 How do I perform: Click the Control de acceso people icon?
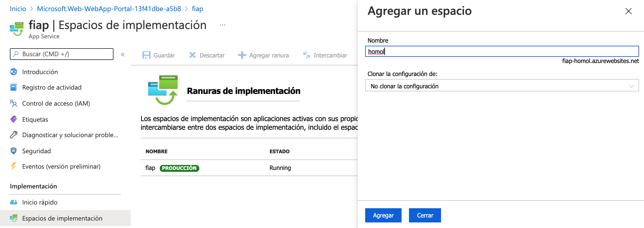tap(14, 103)
